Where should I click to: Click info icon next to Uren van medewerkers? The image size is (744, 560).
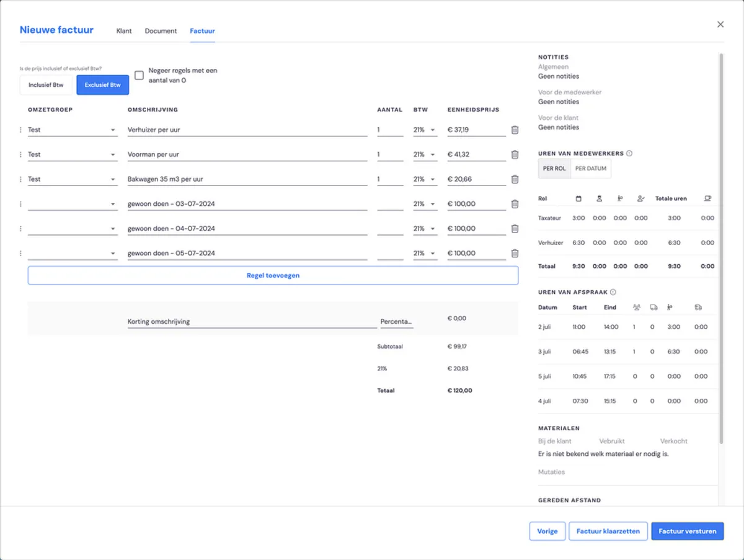(x=629, y=153)
